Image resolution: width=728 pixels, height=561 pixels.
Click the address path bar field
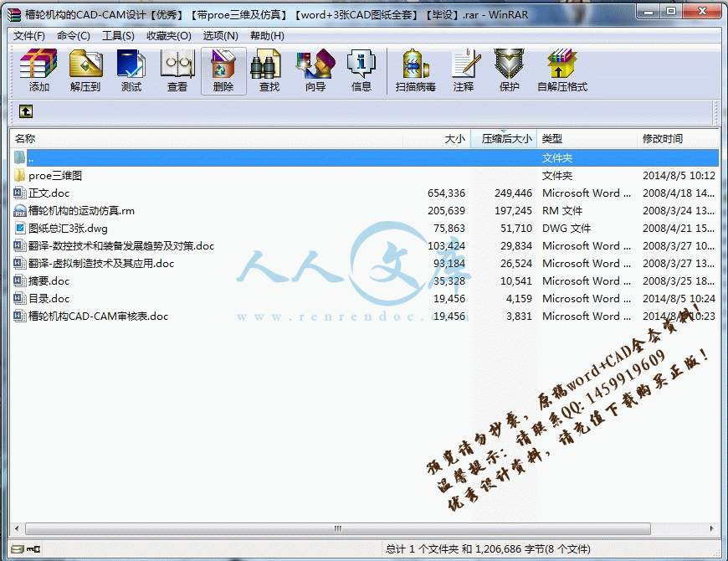coord(373,111)
